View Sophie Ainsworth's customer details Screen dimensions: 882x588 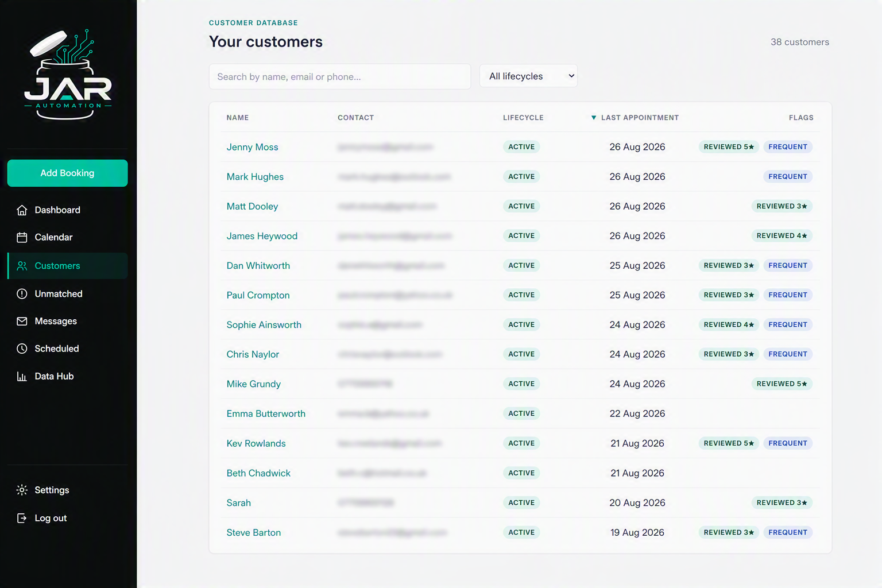click(264, 325)
